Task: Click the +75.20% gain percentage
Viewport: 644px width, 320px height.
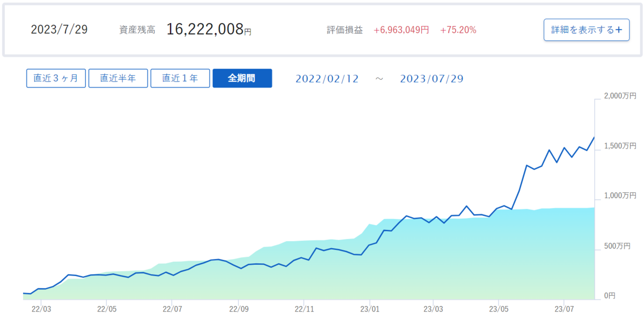Action: [458, 30]
